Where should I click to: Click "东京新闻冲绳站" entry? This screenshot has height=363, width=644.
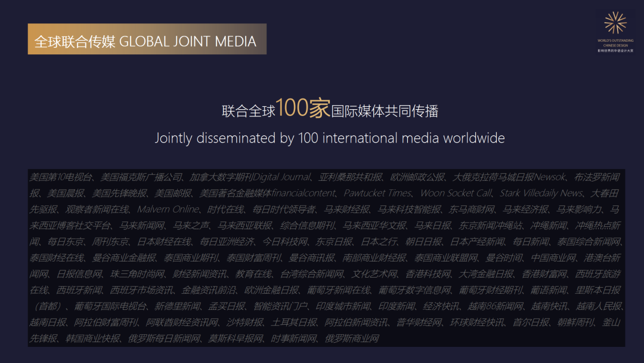pyautogui.click(x=490, y=226)
